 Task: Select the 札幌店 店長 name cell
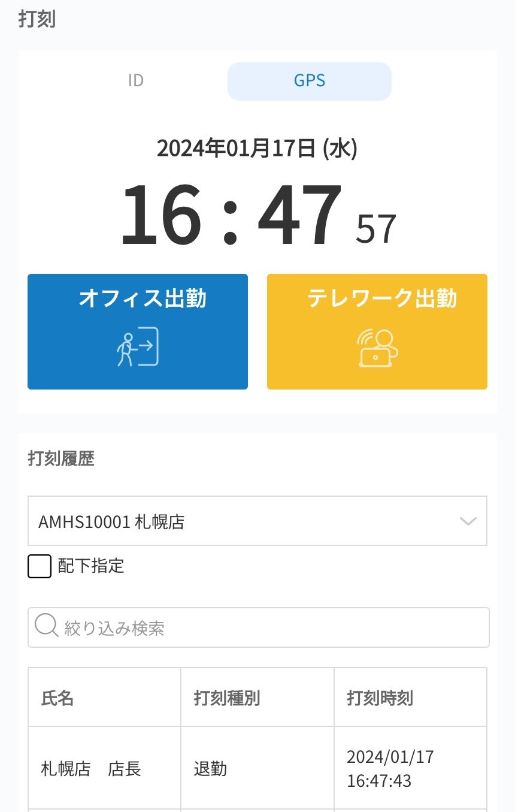coord(91,769)
